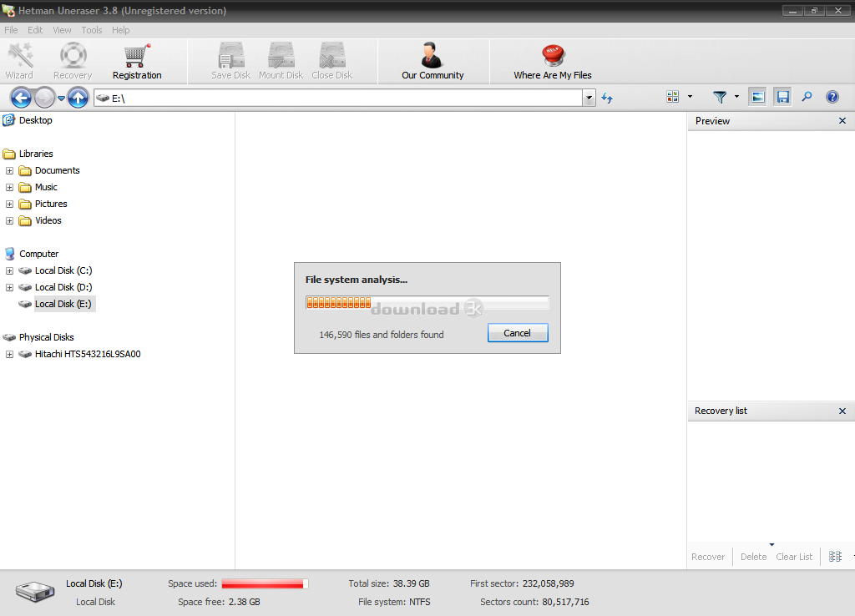Open the Help menu
Image resolution: width=855 pixels, height=616 pixels.
(120, 30)
